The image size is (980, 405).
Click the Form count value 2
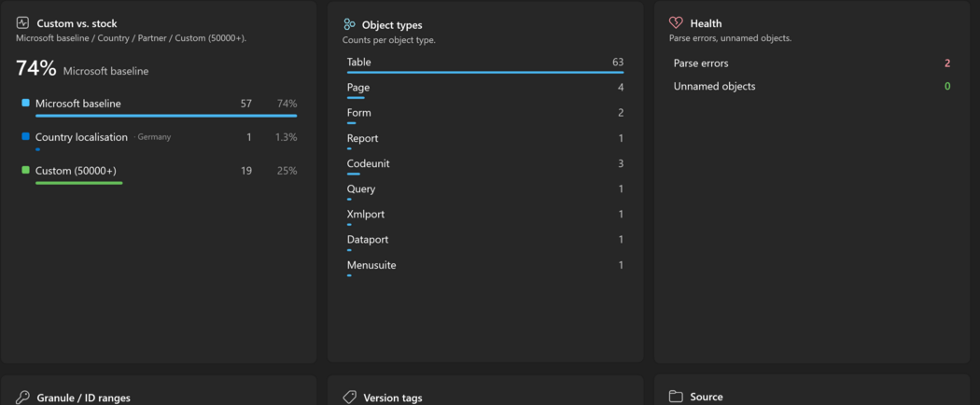tap(621, 113)
